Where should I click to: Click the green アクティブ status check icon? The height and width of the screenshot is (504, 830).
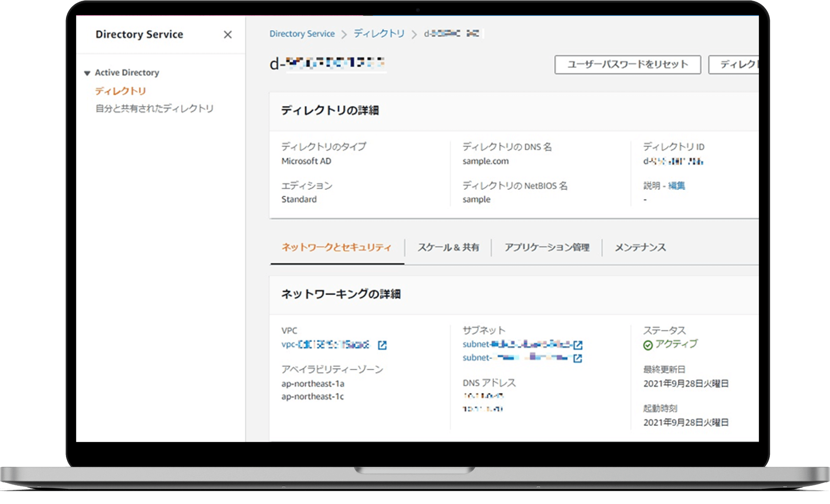pyautogui.click(x=648, y=345)
